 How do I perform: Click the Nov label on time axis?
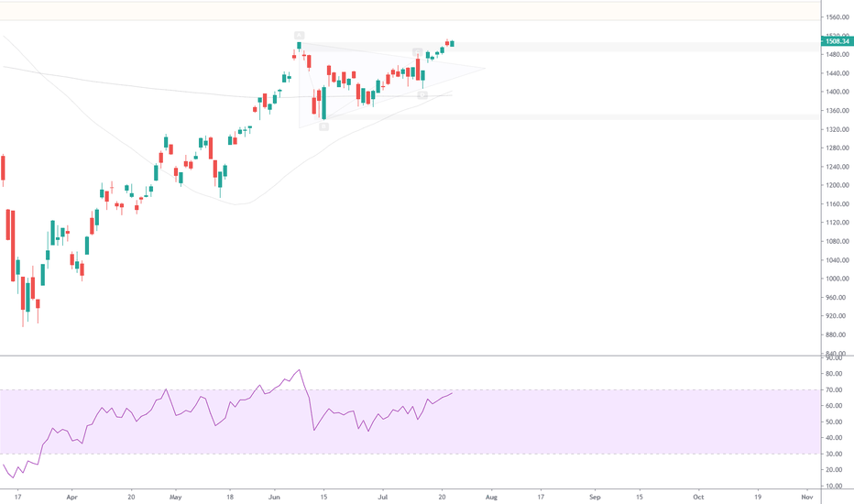pos(807,497)
